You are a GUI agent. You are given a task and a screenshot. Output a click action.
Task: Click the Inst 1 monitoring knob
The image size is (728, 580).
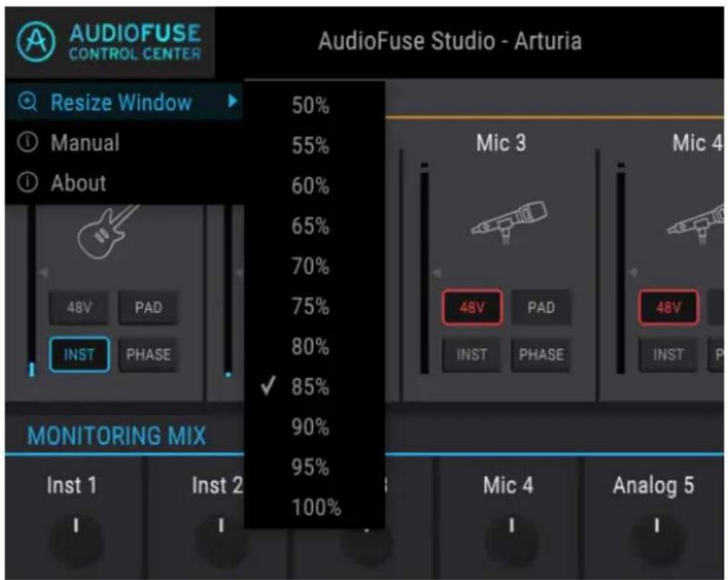tap(76, 539)
